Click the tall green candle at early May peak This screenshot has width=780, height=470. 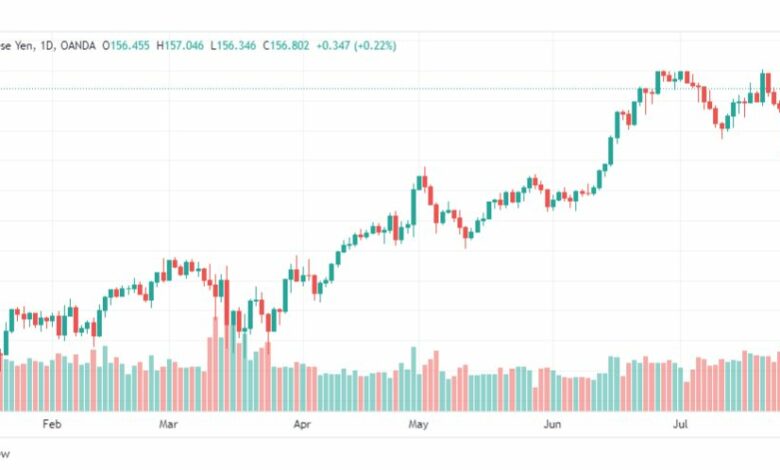coord(413,206)
